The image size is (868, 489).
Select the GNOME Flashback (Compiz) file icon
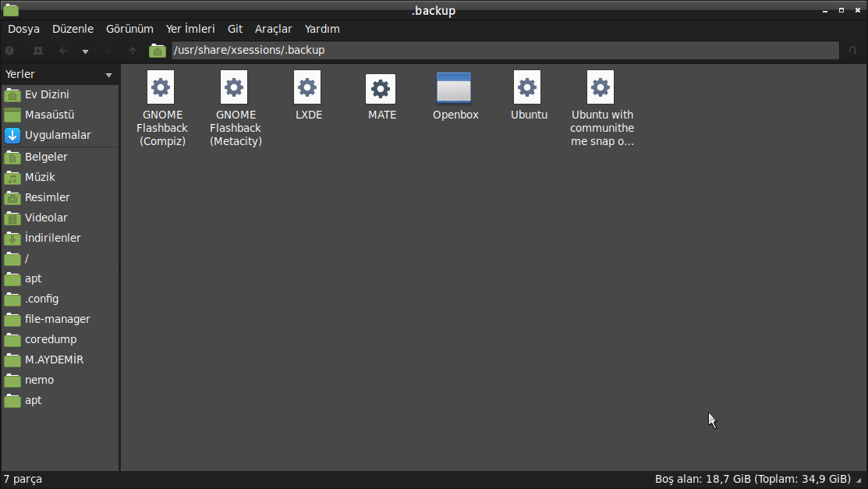coord(161,87)
